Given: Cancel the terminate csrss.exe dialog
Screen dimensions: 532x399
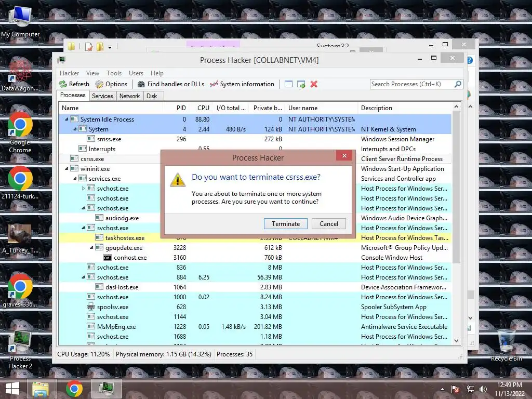Looking at the screenshot, I should (x=328, y=223).
